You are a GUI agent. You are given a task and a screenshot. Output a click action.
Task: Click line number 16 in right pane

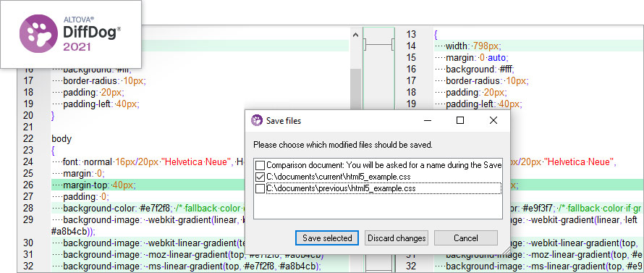pos(411,69)
